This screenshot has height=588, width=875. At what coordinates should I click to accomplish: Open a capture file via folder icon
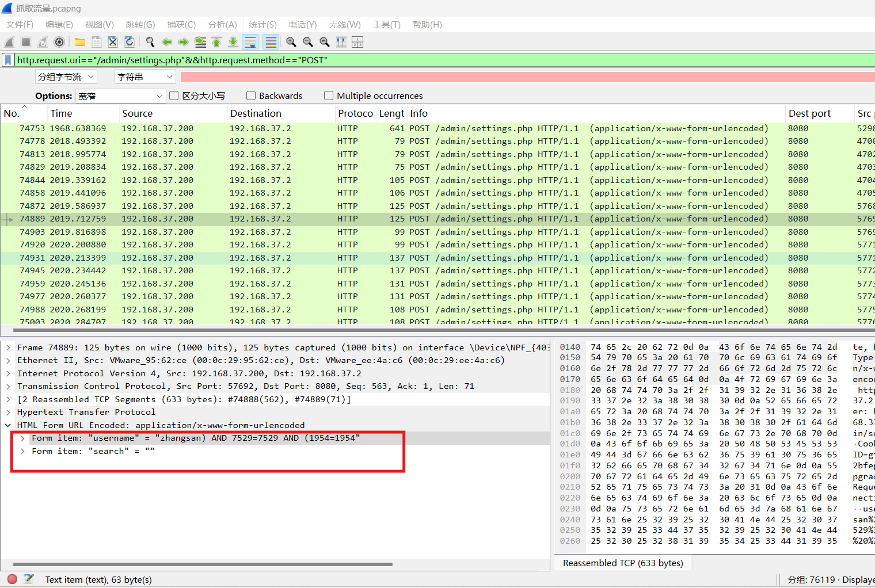pyautogui.click(x=80, y=42)
